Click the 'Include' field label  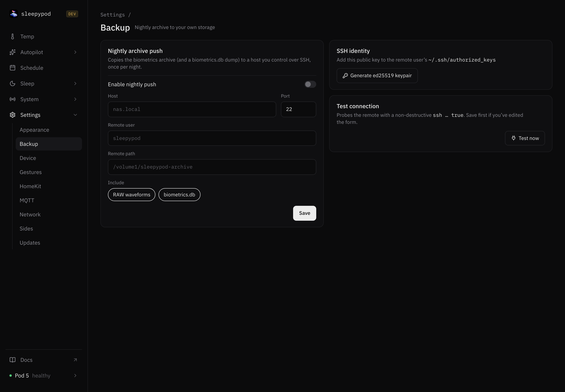click(x=116, y=183)
